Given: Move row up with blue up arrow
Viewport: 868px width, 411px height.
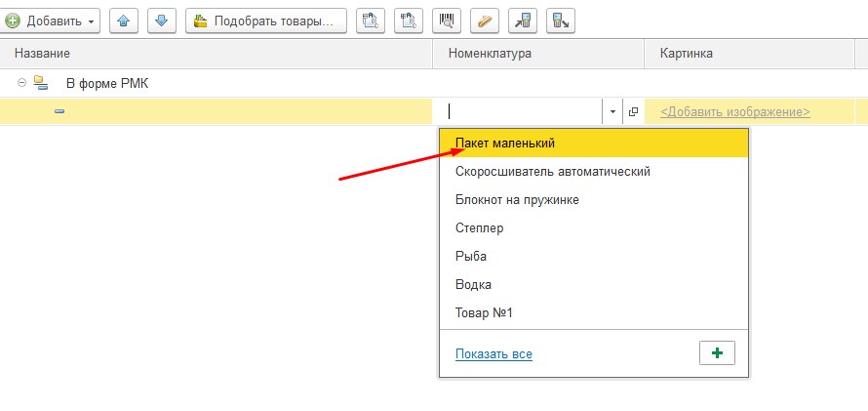Looking at the screenshot, I should pyautogui.click(x=124, y=21).
